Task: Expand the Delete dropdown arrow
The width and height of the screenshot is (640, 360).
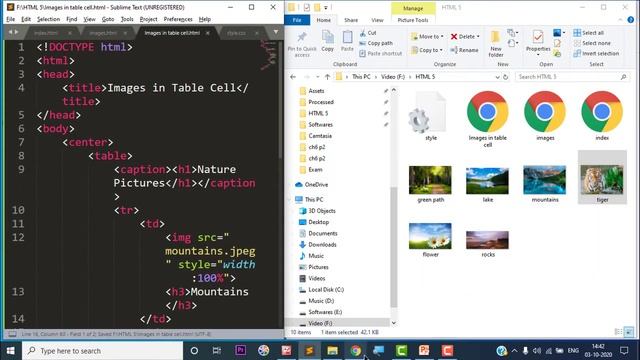Action: [x=478, y=37]
